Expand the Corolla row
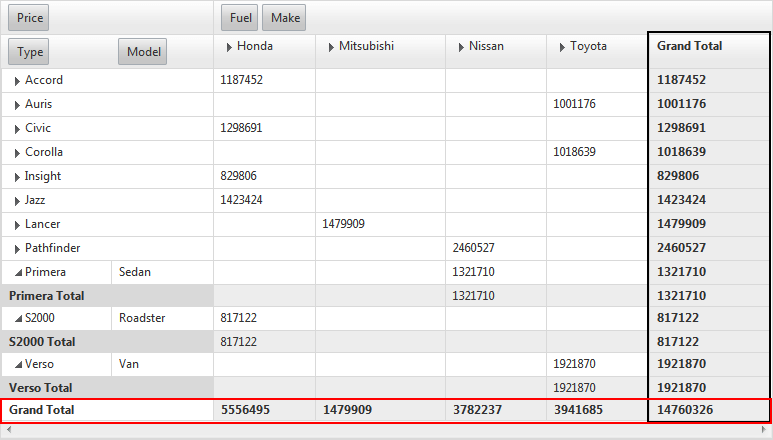 click(17, 153)
